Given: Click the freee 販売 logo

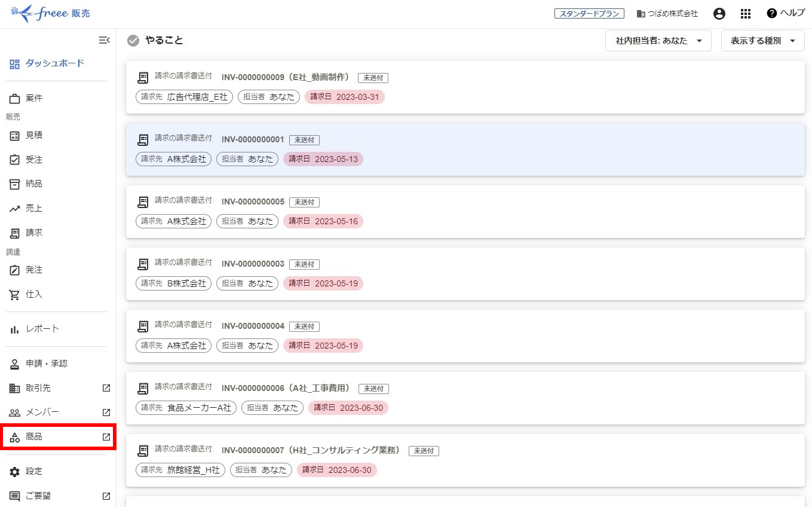Looking at the screenshot, I should [51, 13].
